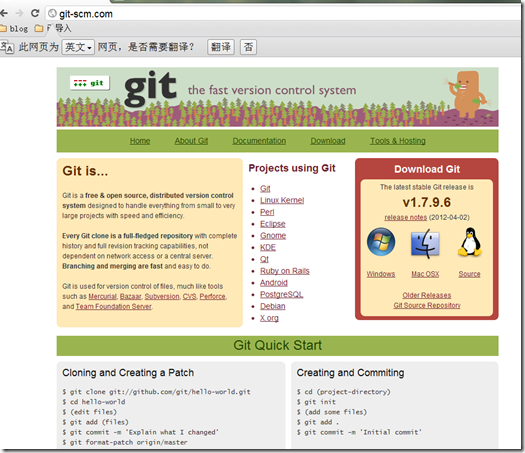Click the 'Git is...' heading

click(85, 171)
